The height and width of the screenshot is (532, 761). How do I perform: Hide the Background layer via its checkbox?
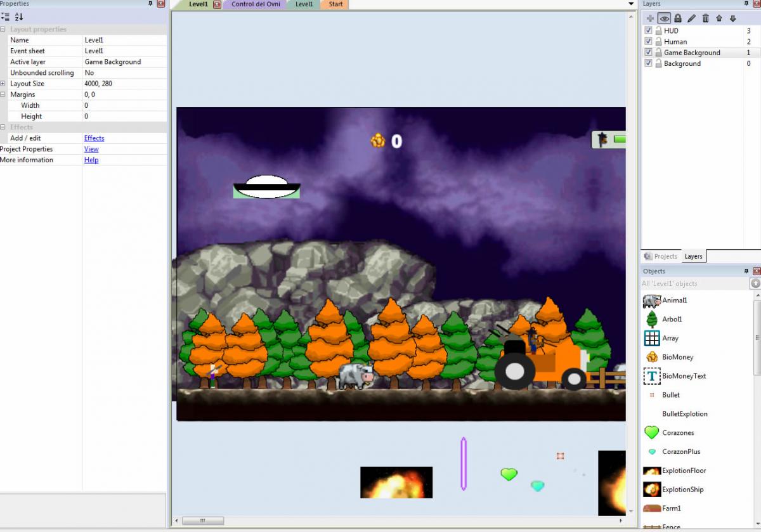coord(648,63)
